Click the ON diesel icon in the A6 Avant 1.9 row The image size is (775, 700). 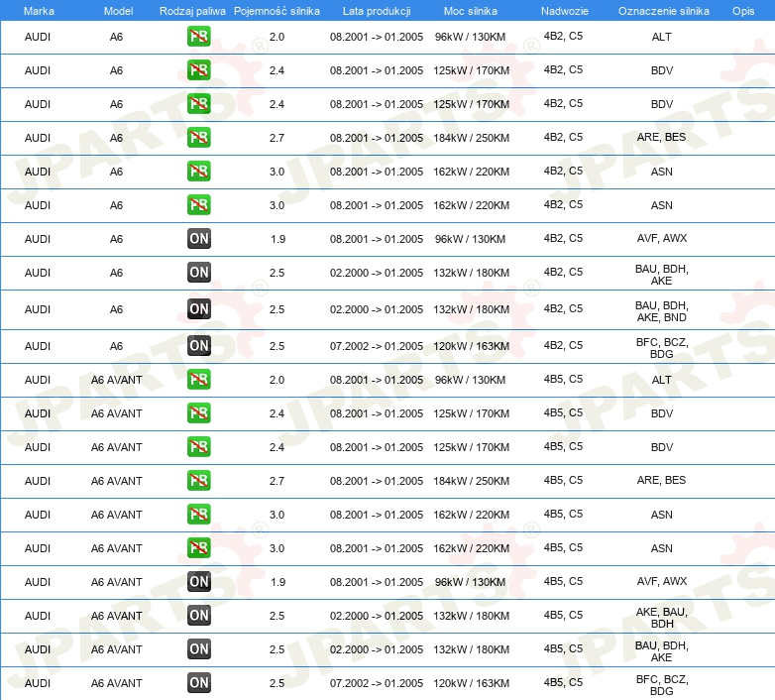(x=199, y=582)
